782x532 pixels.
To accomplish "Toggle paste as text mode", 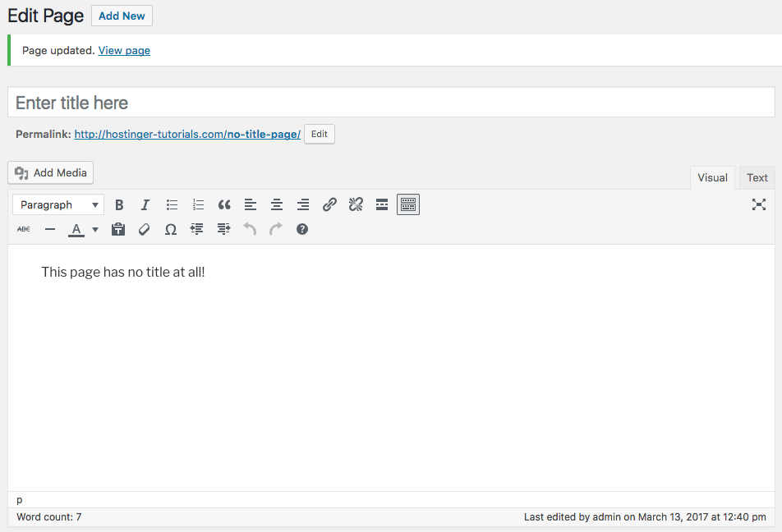I will pos(117,229).
